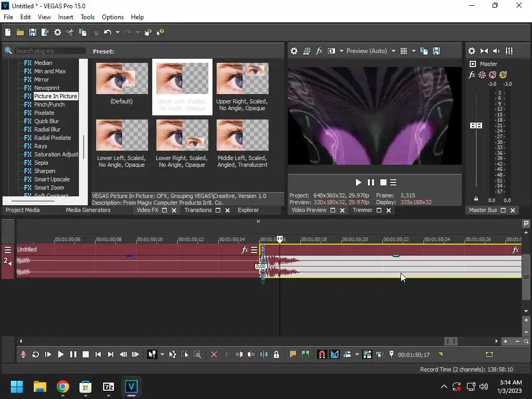The image size is (532, 399).
Task: Open Master Bus audio properties gear
Action: click(x=472, y=51)
